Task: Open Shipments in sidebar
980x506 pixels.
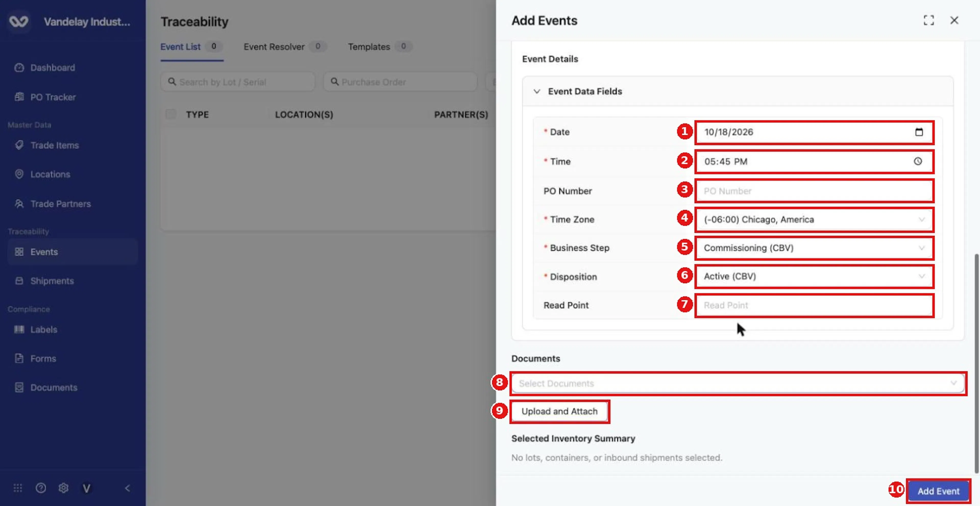Action: (x=72, y=281)
